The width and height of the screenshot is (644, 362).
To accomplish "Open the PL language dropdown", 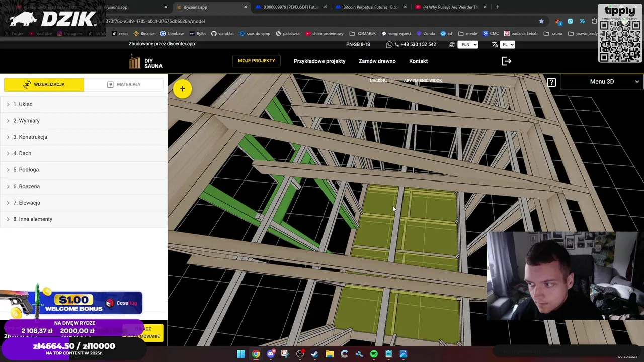I will tap(508, 44).
